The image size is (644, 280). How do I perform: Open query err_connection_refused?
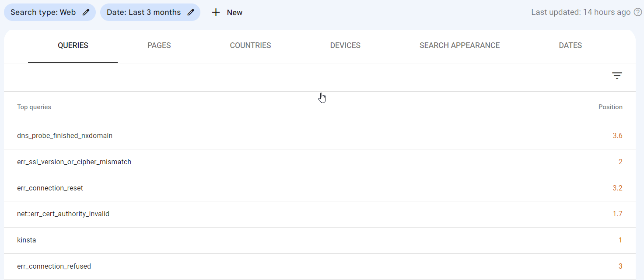coord(54,266)
